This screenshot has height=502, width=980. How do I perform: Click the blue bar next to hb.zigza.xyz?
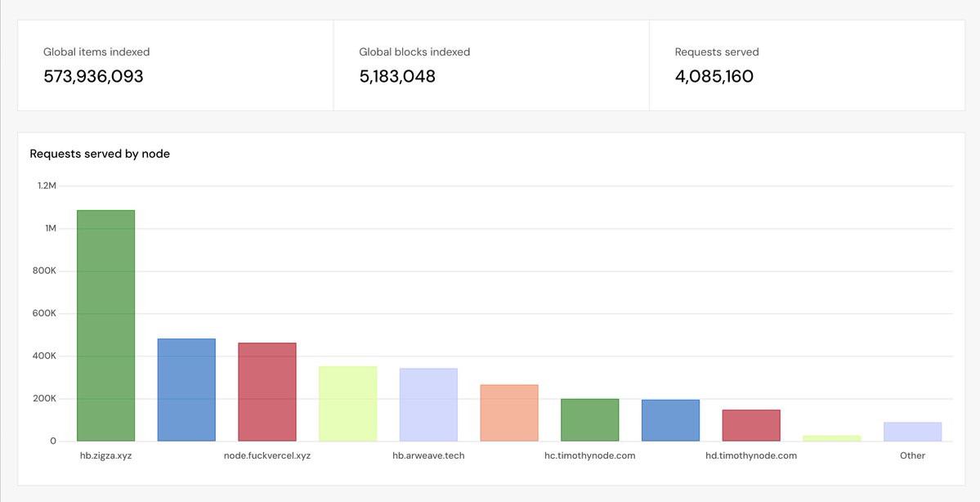186,390
